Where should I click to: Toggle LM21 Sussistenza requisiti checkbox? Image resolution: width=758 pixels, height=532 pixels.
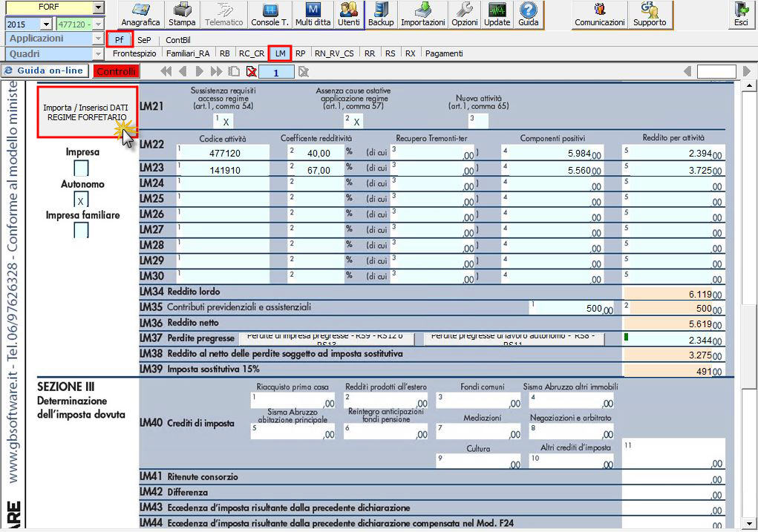click(x=223, y=121)
